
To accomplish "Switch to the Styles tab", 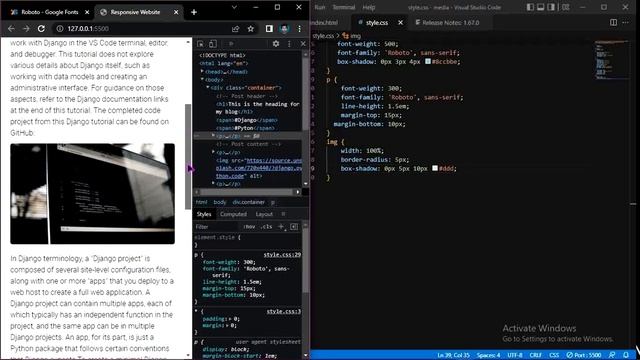I will pyautogui.click(x=204, y=214).
